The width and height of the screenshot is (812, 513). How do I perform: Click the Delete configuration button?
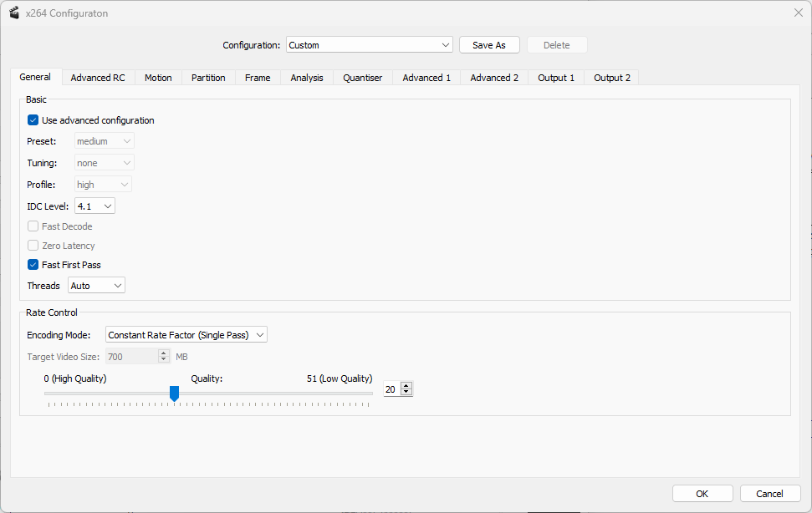click(x=557, y=45)
